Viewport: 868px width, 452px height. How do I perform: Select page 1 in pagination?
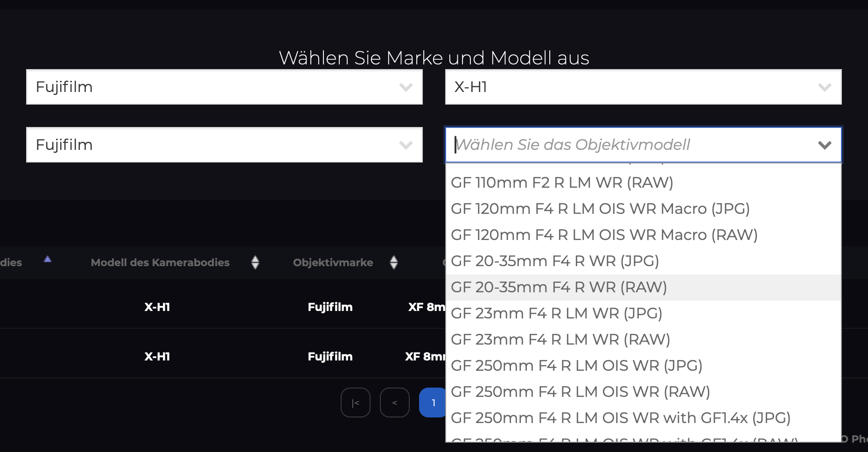[433, 403]
